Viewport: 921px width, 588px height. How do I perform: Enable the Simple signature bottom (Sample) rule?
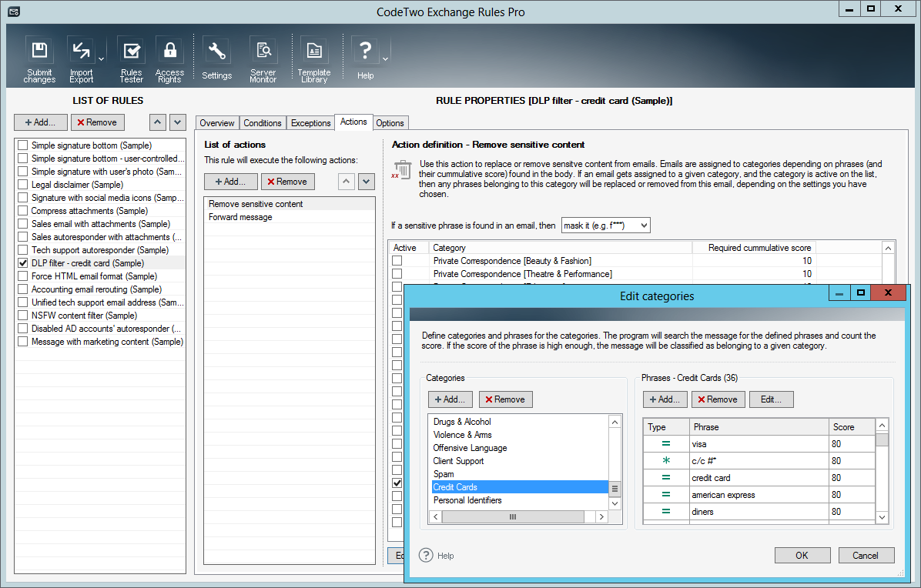23,145
